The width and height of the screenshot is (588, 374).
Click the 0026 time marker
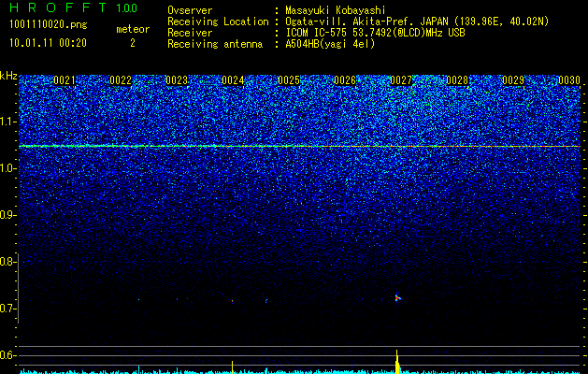(345, 80)
